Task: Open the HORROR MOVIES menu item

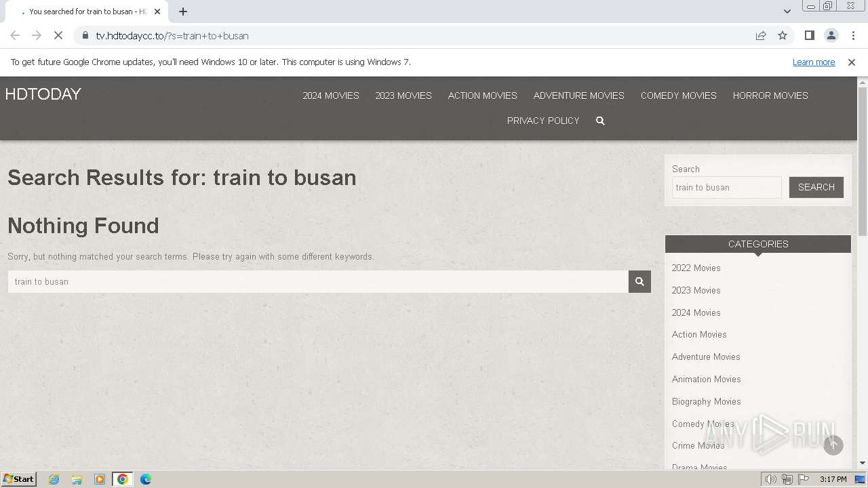Action: point(770,96)
